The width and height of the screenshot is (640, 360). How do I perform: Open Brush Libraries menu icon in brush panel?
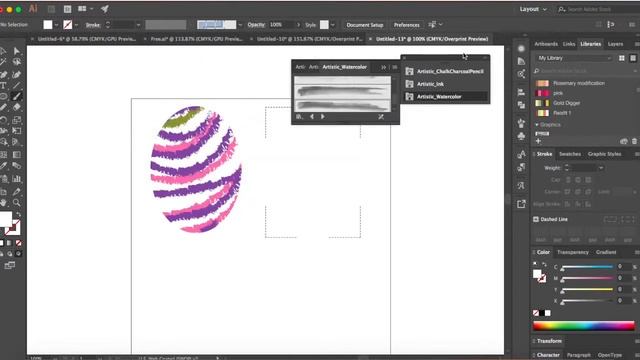pos(299,117)
